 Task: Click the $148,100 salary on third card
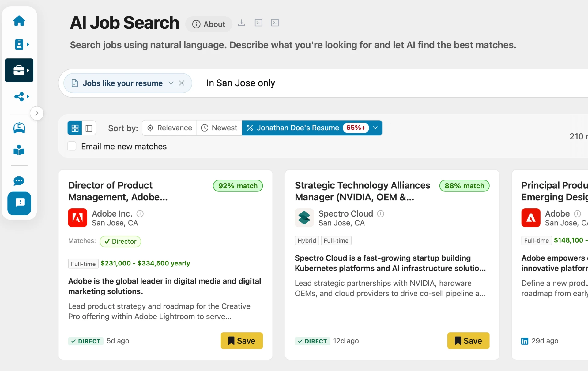[571, 240]
